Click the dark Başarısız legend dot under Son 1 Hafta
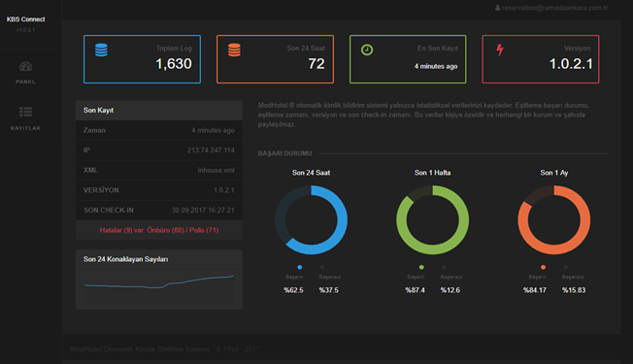The image size is (633, 364). 444,267
